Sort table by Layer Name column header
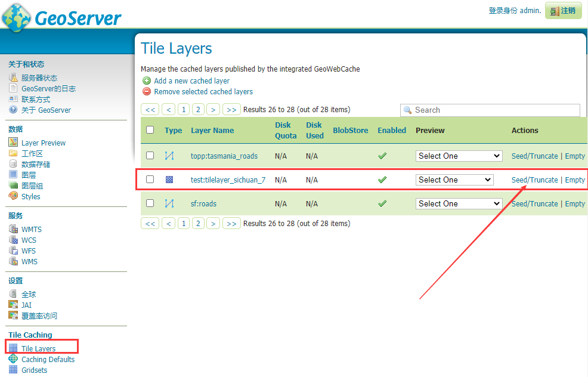588x377 pixels. point(212,130)
